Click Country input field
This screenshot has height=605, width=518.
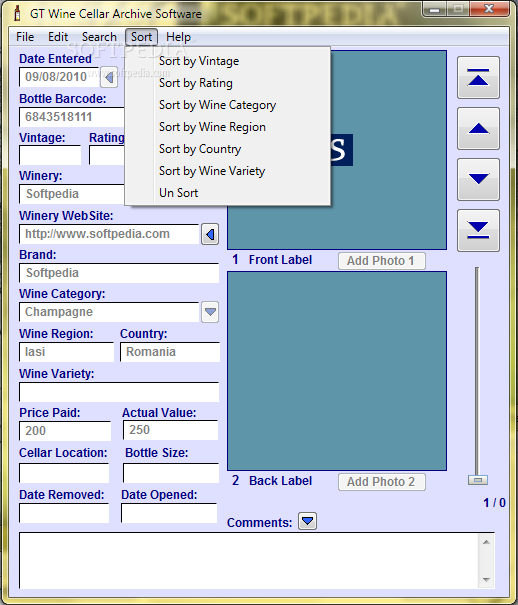(x=170, y=352)
